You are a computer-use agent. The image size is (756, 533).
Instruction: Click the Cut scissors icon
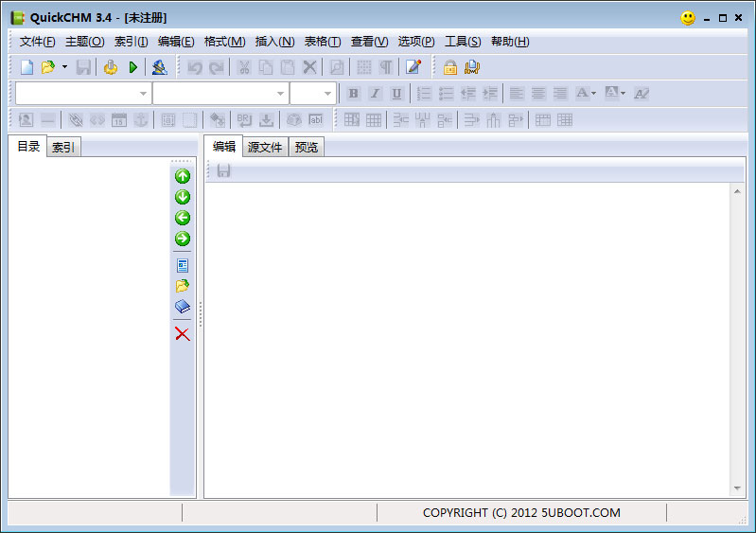[x=244, y=67]
